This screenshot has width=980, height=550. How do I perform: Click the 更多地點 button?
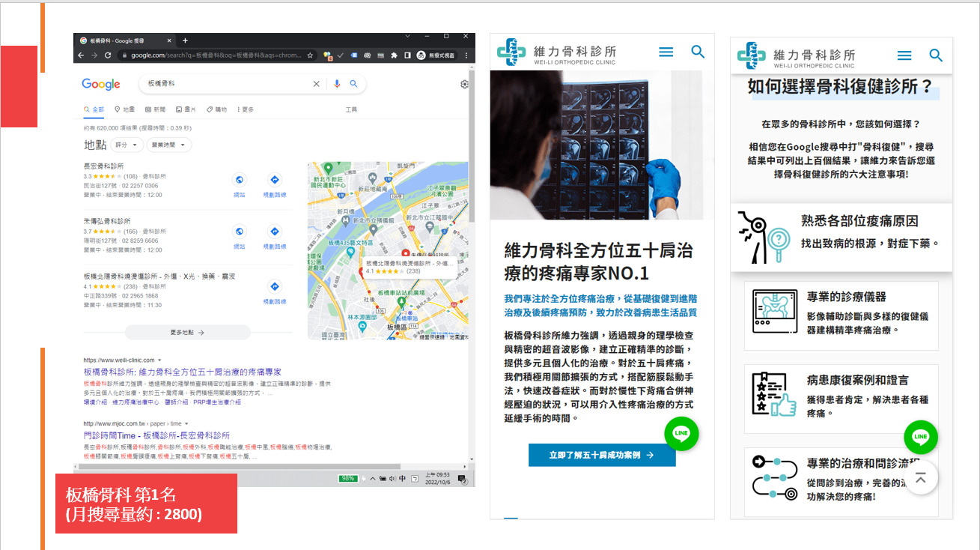[187, 332]
